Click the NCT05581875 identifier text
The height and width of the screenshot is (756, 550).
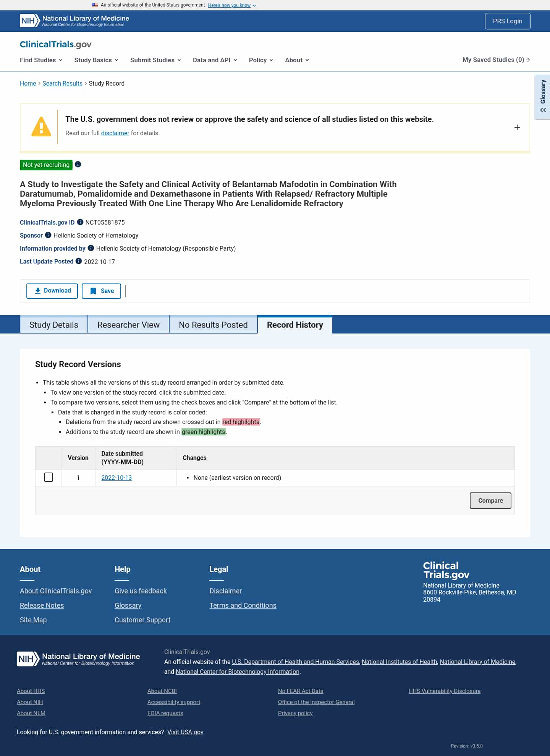tap(105, 222)
